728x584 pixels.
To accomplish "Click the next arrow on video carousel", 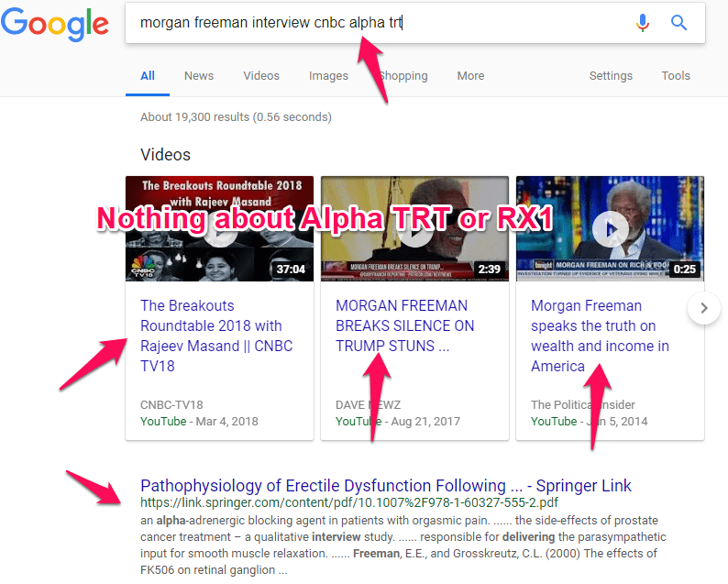I will pos(704,308).
